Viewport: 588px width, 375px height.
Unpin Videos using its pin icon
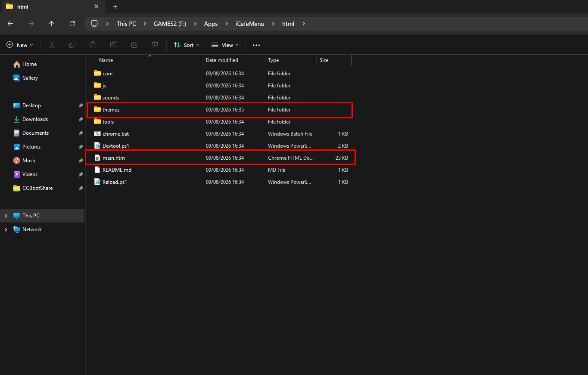(x=81, y=174)
